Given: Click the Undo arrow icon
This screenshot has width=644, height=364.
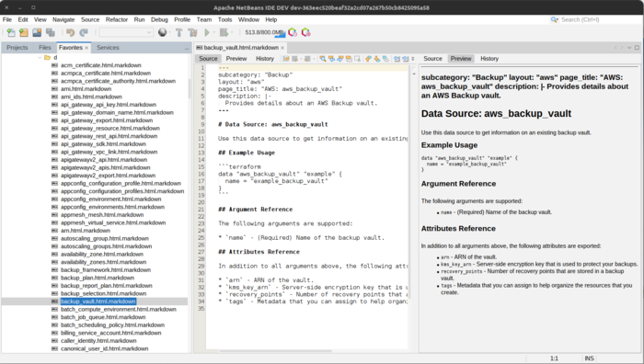Looking at the screenshot, I should click(x=70, y=32).
